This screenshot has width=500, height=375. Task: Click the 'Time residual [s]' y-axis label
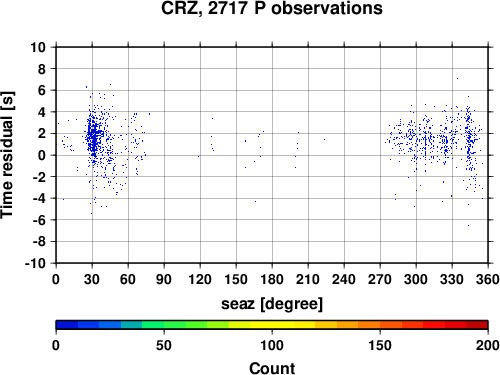pyautogui.click(x=7, y=155)
